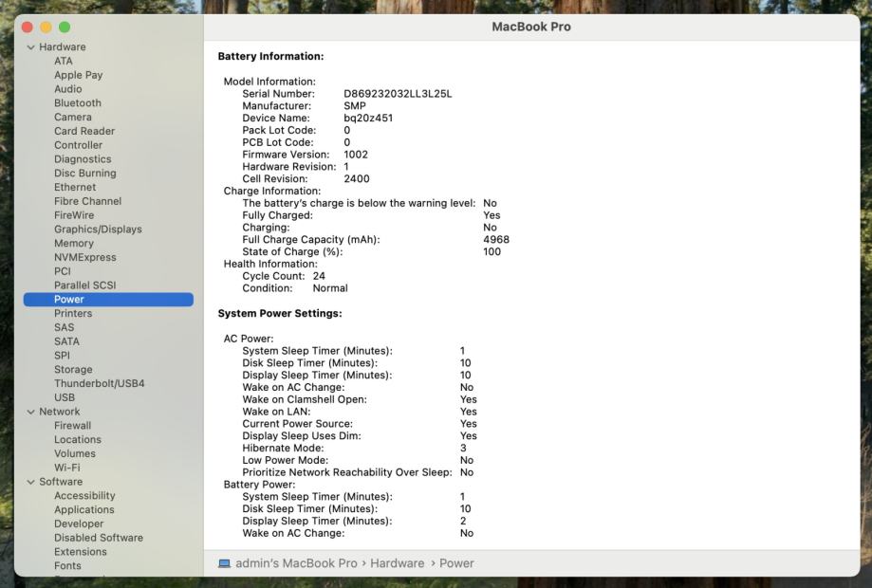This screenshot has height=588, width=872.
Task: Click Software section label in sidebar
Action: 61,482
